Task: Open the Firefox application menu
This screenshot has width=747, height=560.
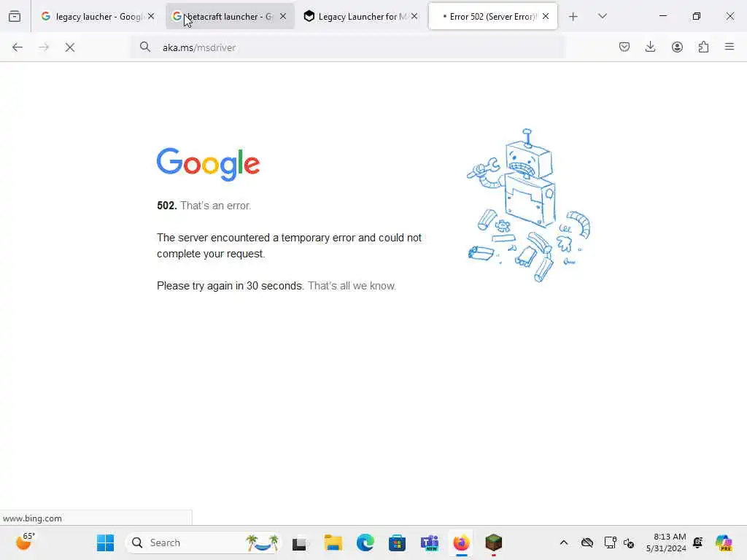Action: tap(729, 47)
